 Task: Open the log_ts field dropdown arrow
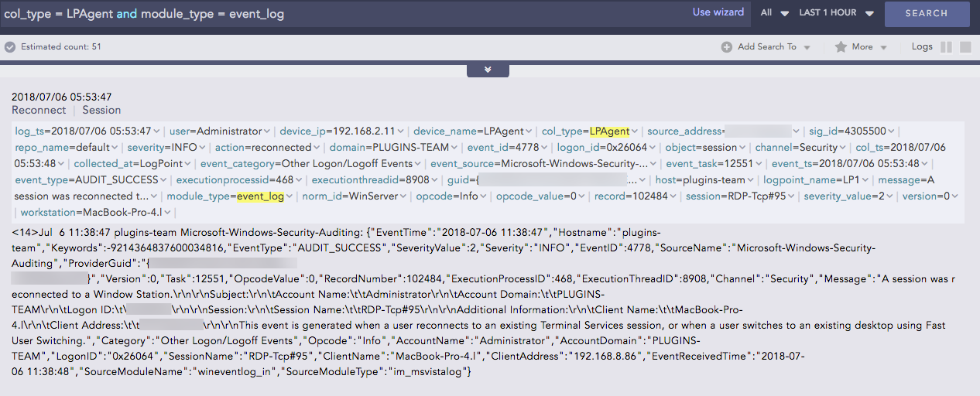pyautogui.click(x=157, y=131)
